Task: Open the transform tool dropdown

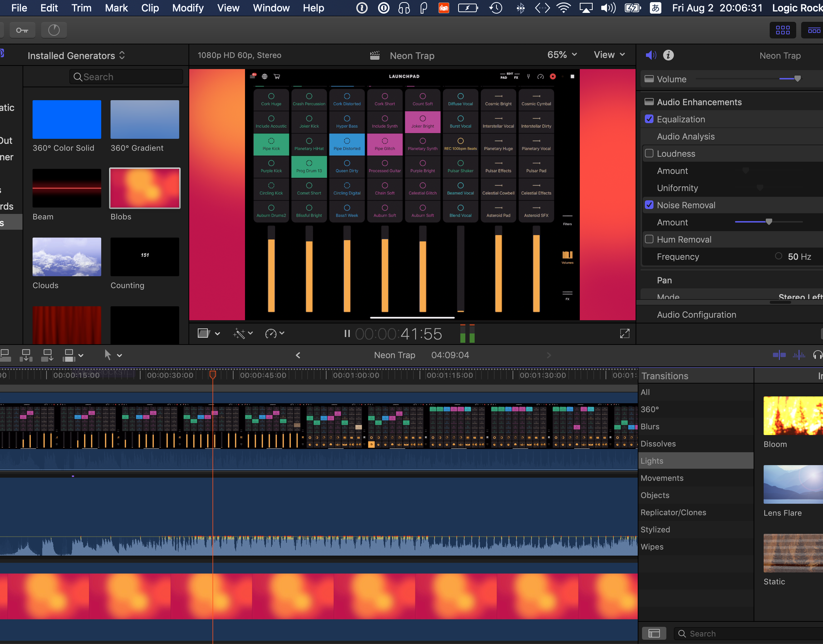Action: coord(209,333)
